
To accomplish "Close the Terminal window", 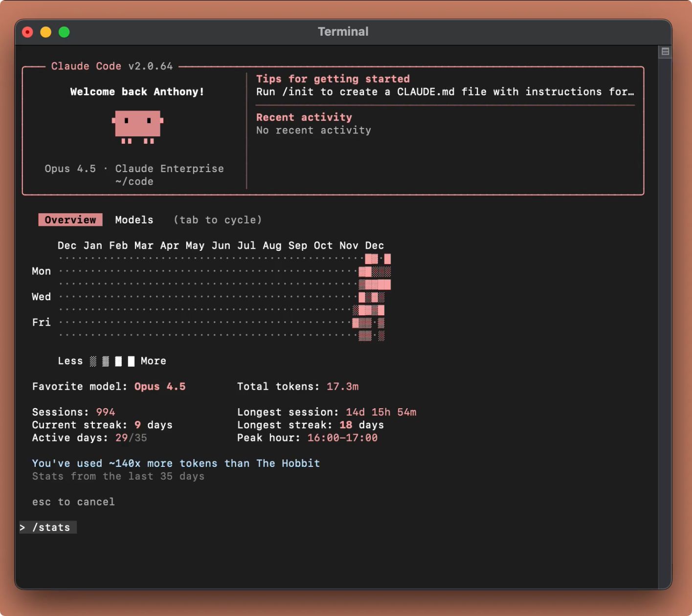I will [x=27, y=32].
